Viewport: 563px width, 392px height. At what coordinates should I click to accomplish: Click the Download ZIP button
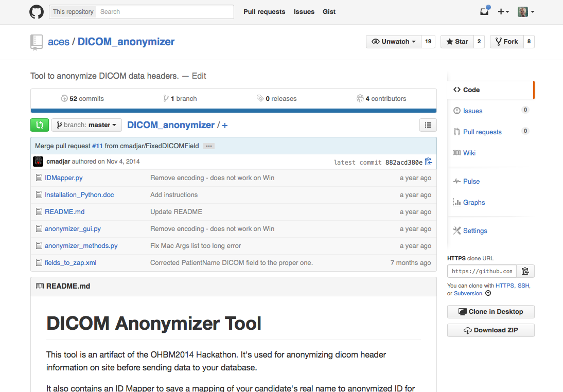tap(490, 330)
